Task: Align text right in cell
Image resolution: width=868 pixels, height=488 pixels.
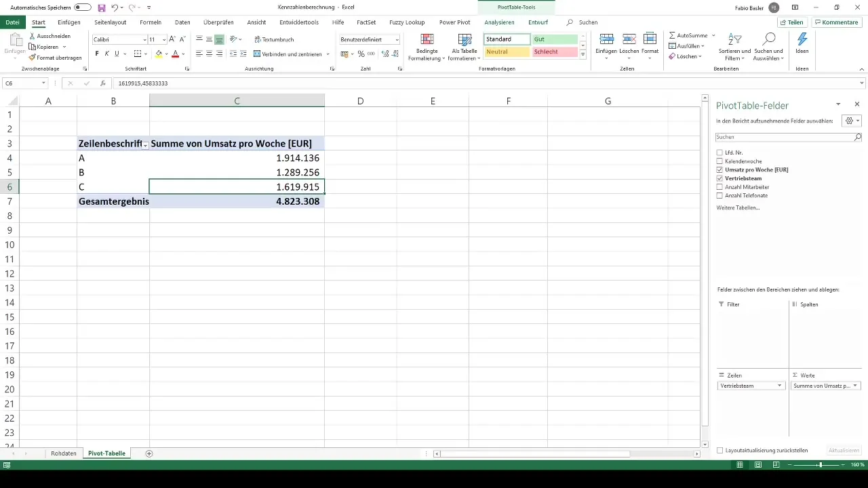Action: pos(219,54)
